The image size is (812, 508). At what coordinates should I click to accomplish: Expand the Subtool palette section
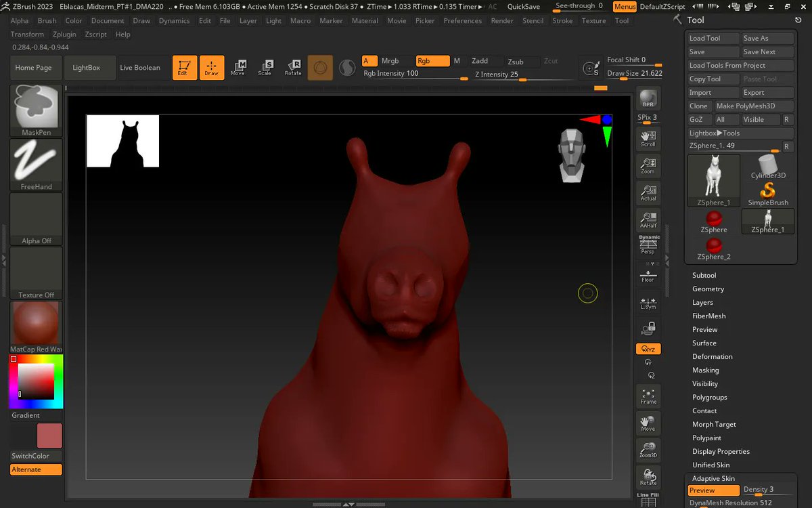click(x=704, y=275)
